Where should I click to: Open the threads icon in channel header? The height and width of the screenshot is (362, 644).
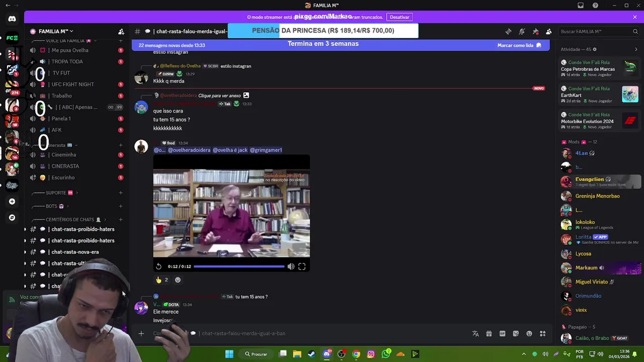(x=508, y=31)
